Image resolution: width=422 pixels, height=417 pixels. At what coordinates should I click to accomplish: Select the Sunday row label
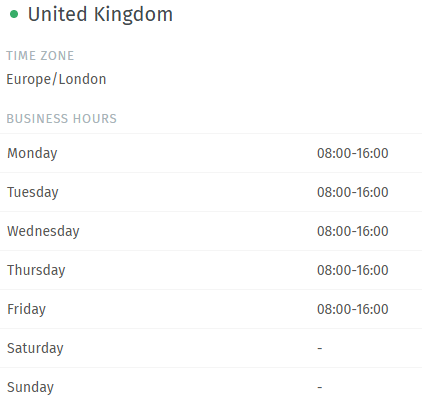(30, 388)
